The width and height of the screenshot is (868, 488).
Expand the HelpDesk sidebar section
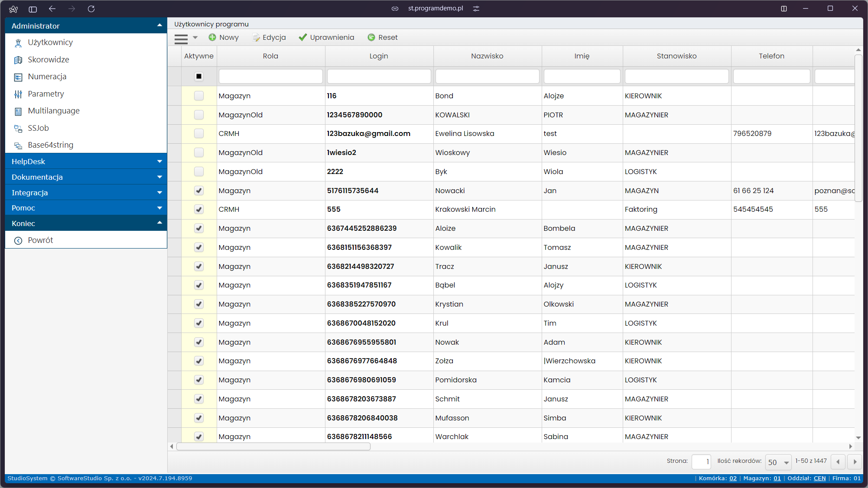[x=86, y=161]
